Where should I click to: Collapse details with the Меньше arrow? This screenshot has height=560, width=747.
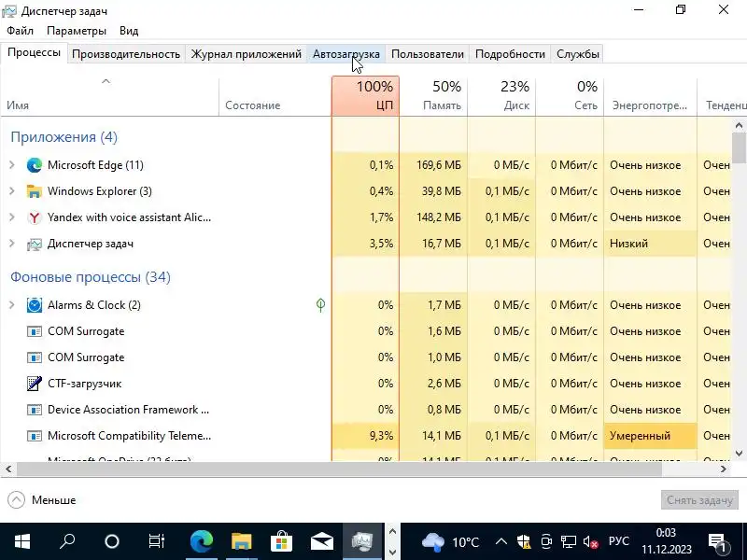point(16,500)
